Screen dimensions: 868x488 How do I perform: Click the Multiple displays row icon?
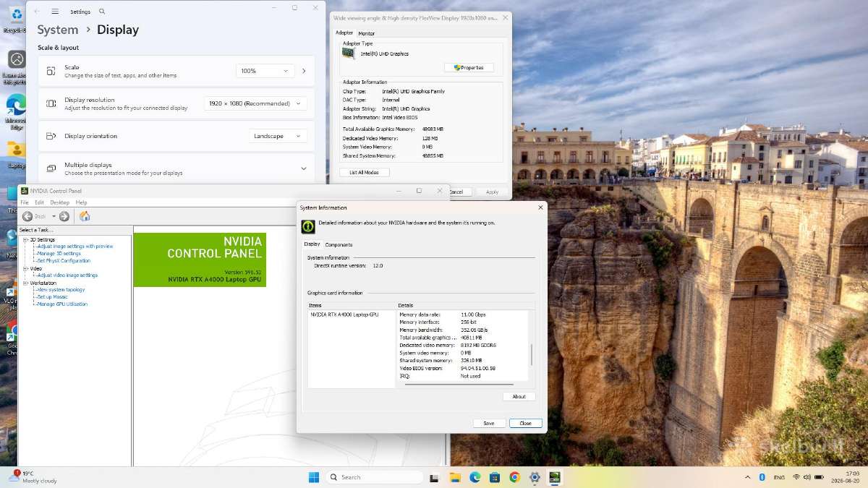pos(51,168)
